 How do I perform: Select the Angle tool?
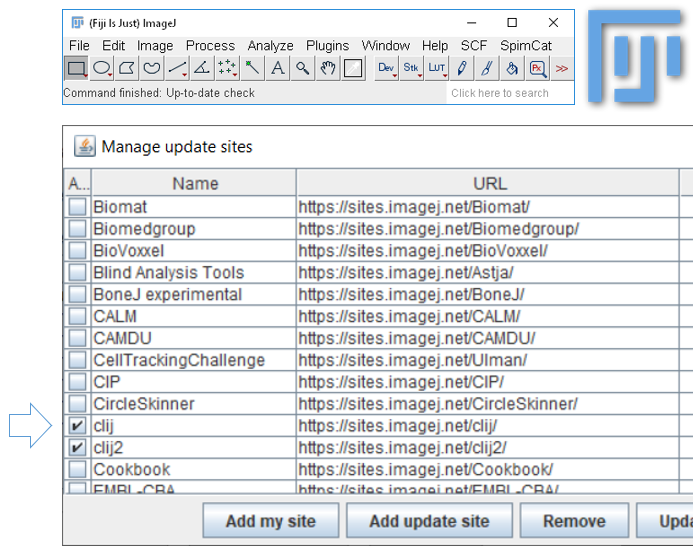tap(202, 68)
